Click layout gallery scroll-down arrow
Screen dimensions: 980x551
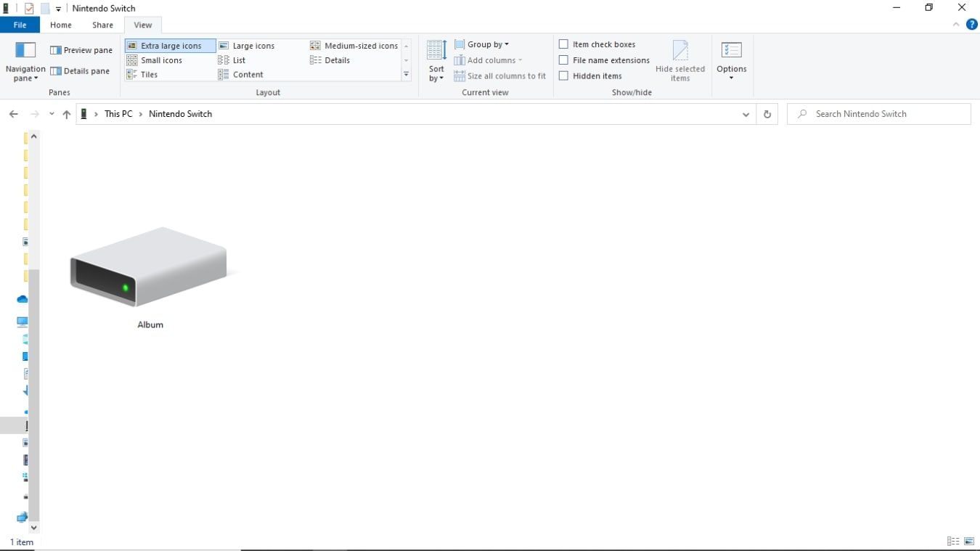(407, 60)
